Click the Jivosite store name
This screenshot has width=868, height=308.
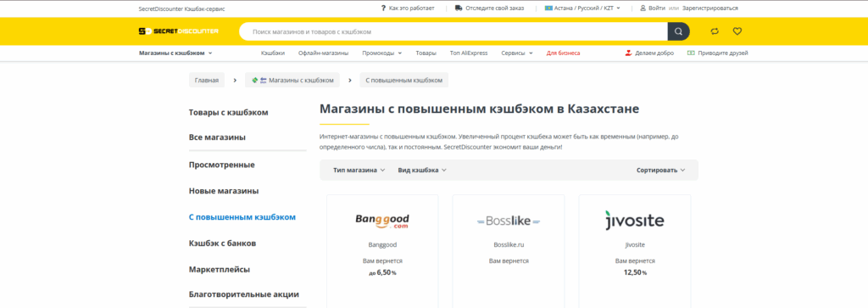point(634,244)
